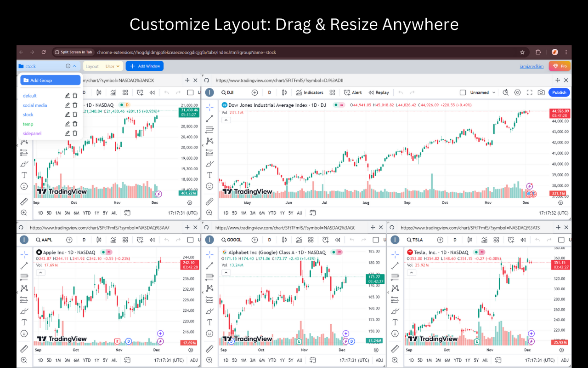Select the 'sidepanel' group in list
The height and width of the screenshot is (368, 588).
[x=32, y=133]
